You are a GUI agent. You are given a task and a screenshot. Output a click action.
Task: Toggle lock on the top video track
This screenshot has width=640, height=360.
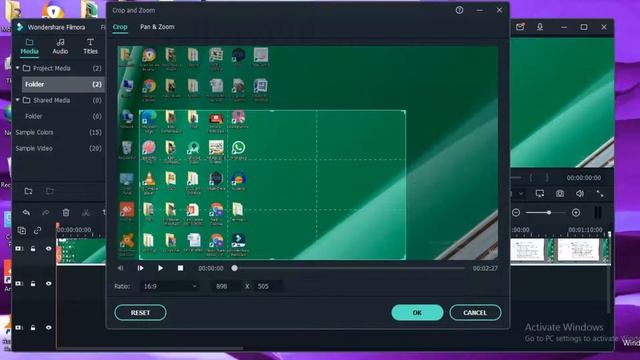coord(33,248)
